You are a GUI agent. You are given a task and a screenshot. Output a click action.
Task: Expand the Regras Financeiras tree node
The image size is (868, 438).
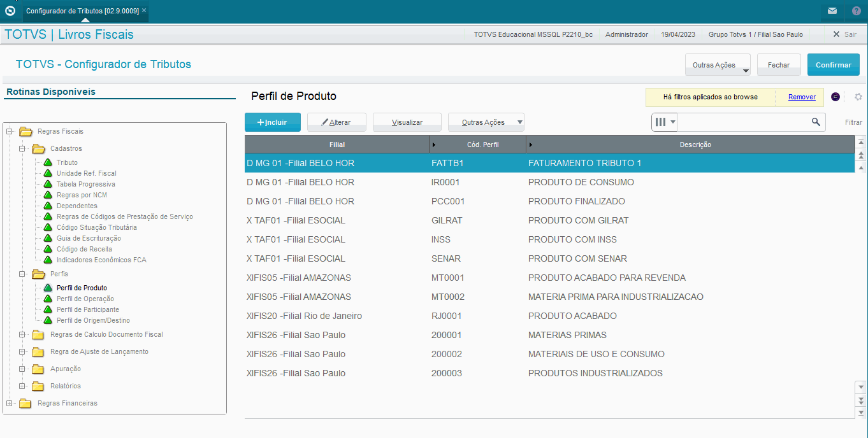(10, 404)
